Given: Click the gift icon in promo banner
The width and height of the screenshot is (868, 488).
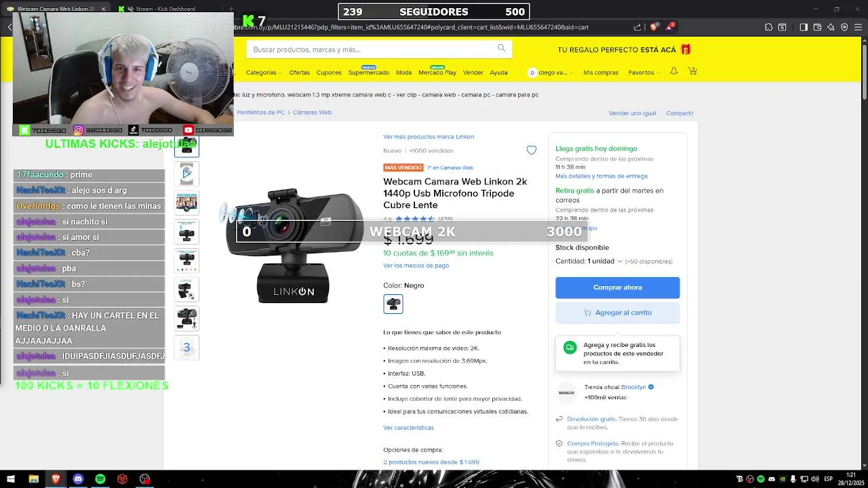Looking at the screenshot, I should pos(686,49).
